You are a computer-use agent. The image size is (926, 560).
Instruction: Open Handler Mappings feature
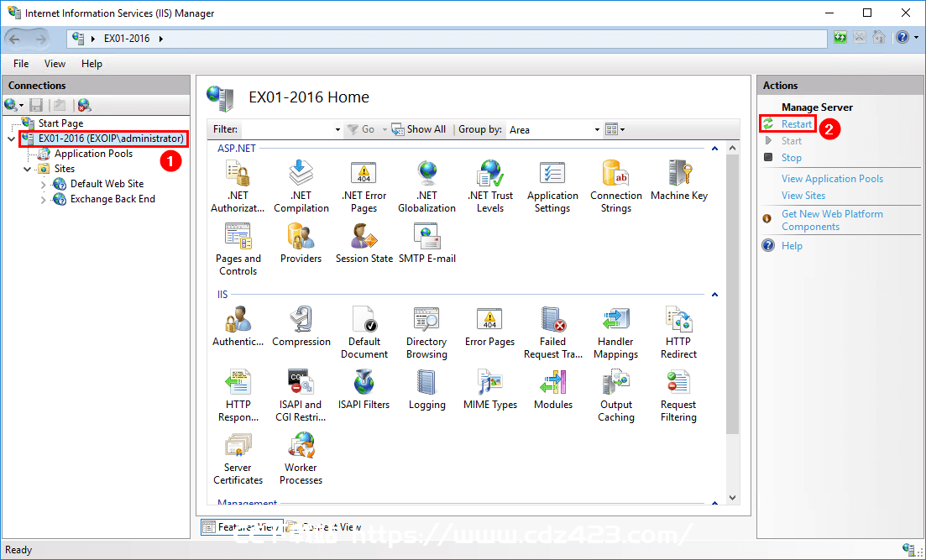click(x=616, y=332)
